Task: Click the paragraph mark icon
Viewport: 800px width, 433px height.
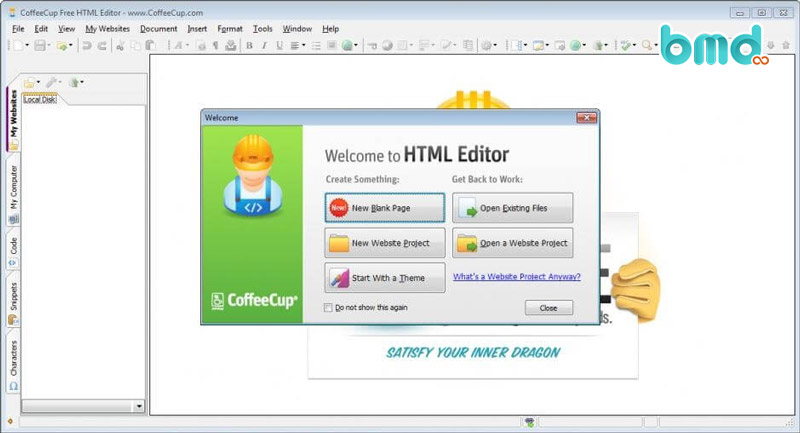Action: [215, 45]
